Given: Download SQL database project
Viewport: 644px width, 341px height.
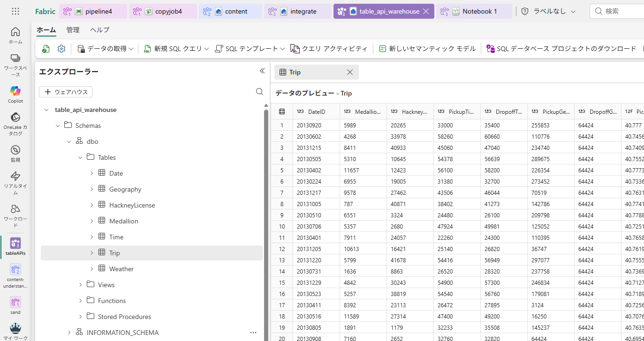Looking at the screenshot, I should pos(561,49).
